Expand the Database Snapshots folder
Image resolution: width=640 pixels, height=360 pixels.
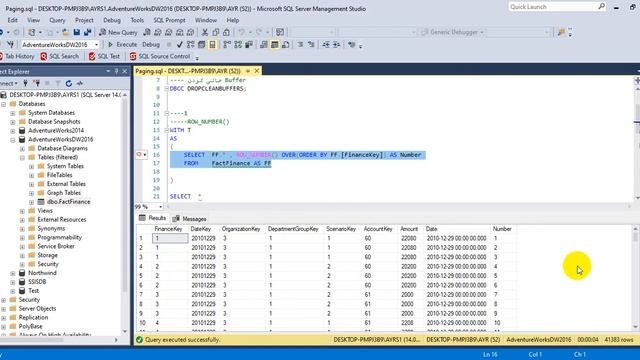tap(13, 122)
